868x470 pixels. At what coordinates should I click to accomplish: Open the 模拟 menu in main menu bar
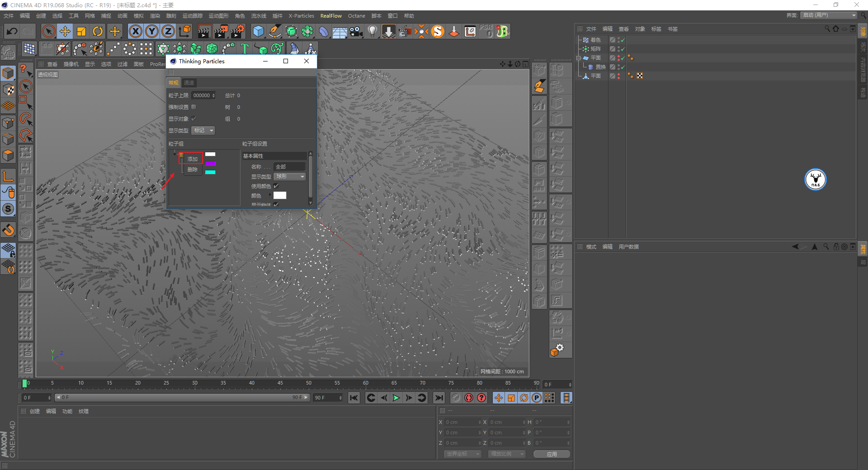tap(139, 16)
